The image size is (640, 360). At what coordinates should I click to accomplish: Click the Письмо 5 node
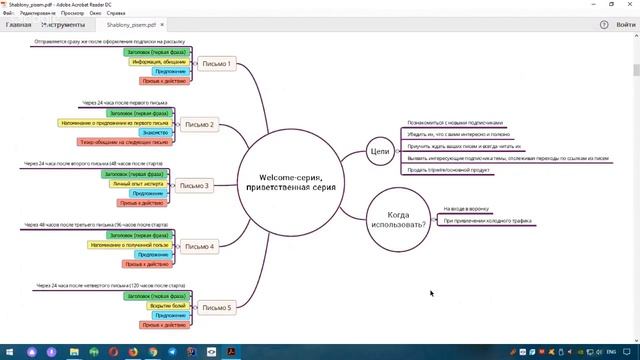pos(217,307)
